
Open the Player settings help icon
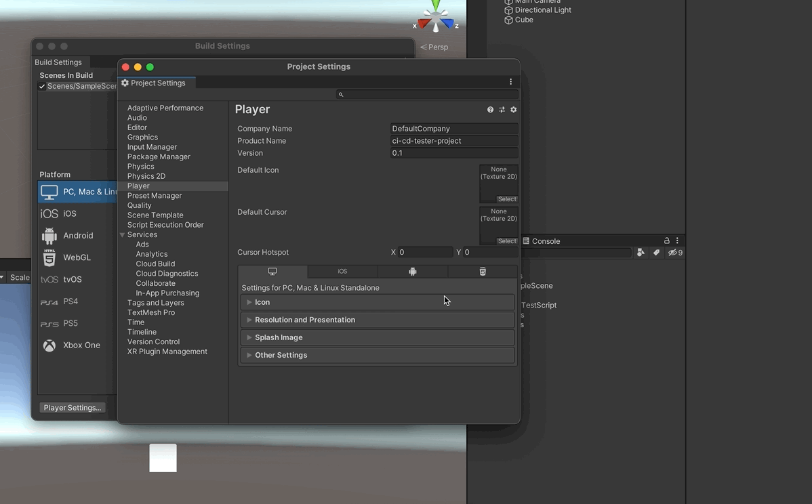click(490, 110)
